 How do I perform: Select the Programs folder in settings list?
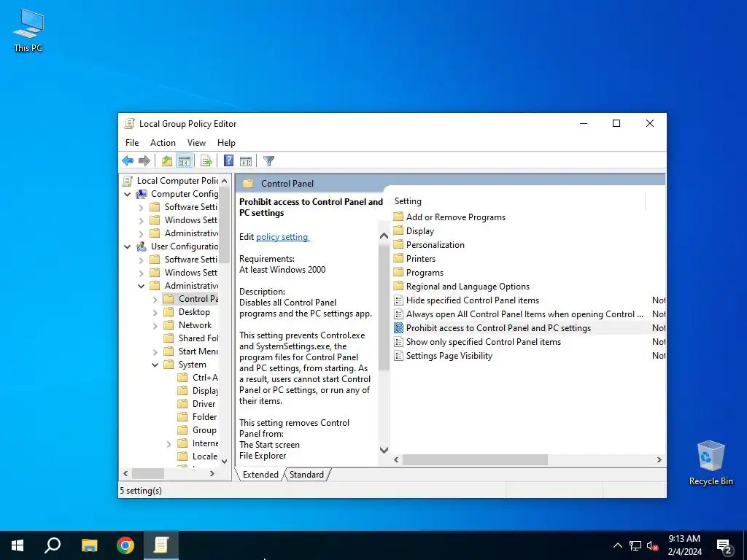pyautogui.click(x=425, y=273)
